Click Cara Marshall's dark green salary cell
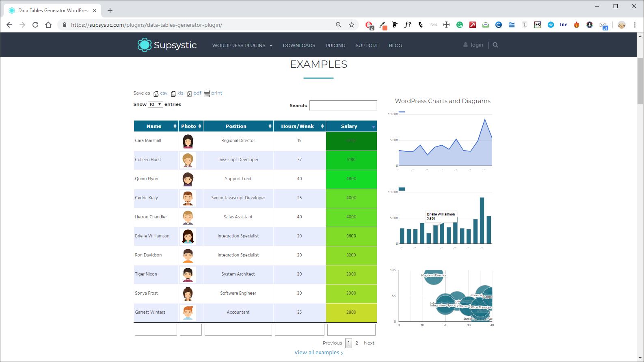 pyautogui.click(x=351, y=141)
